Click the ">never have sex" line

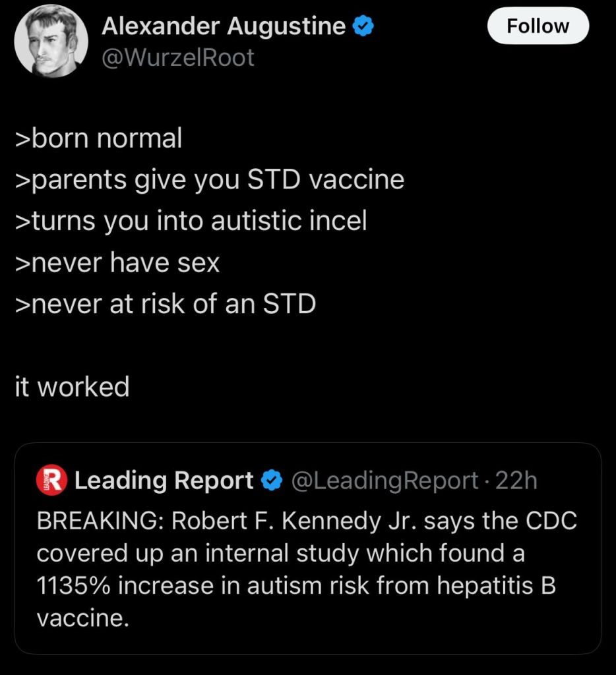[x=117, y=263]
